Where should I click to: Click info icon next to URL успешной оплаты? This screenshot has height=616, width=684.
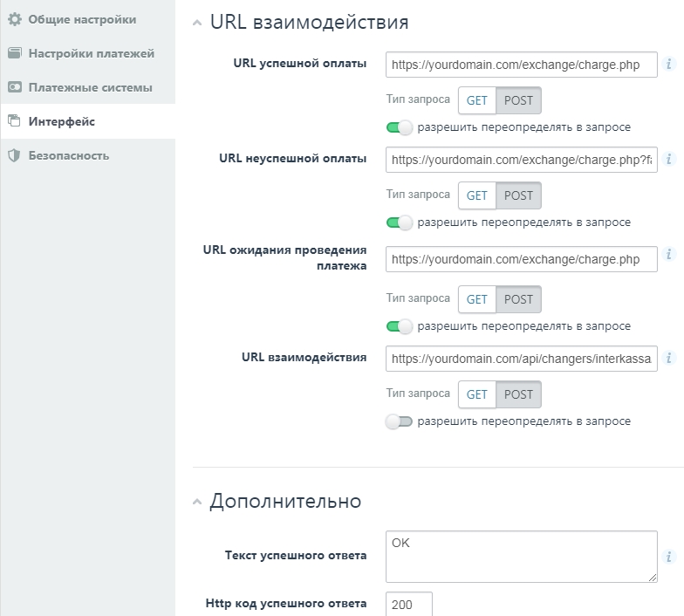[669, 64]
